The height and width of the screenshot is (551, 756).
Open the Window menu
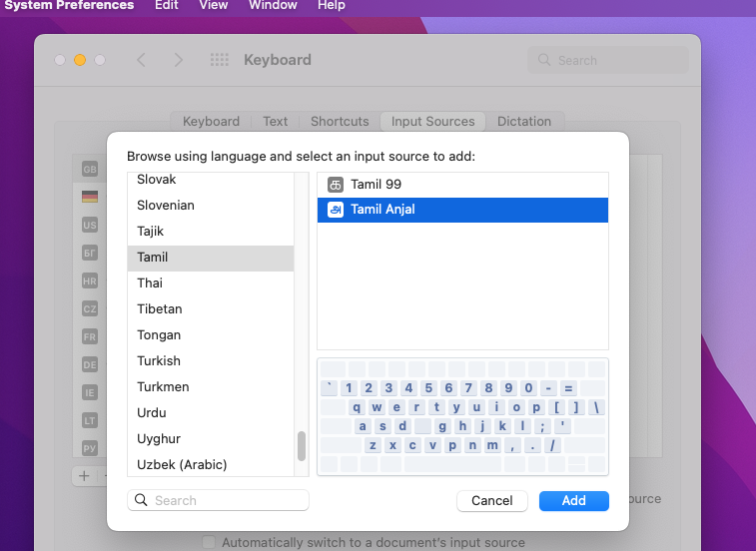point(273,5)
